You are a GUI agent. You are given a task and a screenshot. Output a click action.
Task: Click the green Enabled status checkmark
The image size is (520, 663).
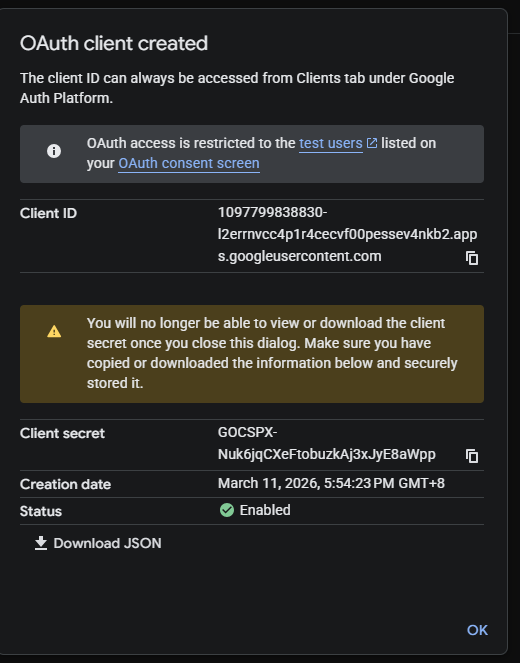[227, 510]
